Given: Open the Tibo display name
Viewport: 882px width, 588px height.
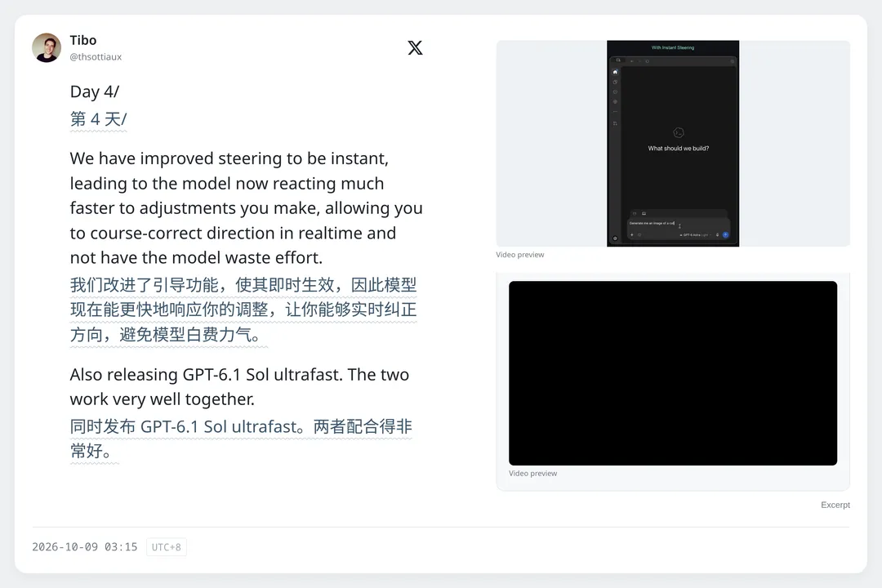Looking at the screenshot, I should [x=83, y=41].
